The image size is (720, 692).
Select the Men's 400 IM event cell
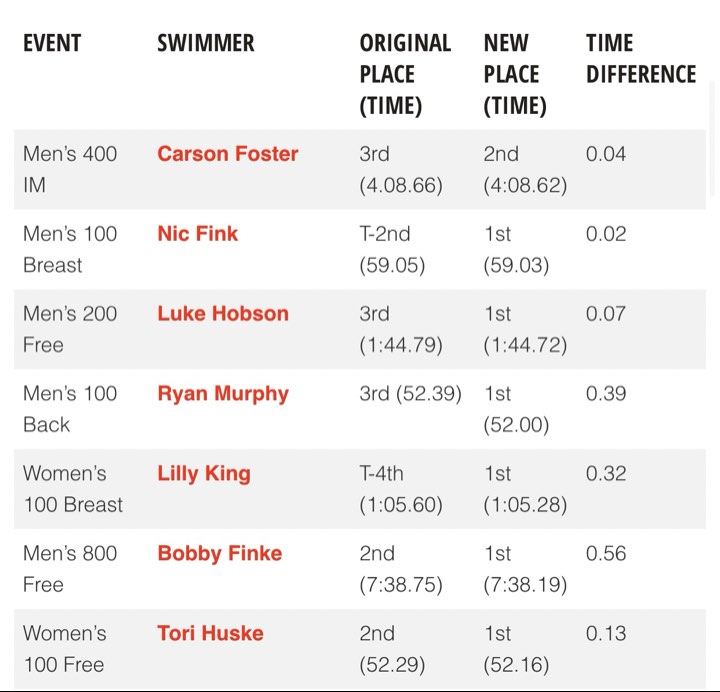tap(70, 169)
